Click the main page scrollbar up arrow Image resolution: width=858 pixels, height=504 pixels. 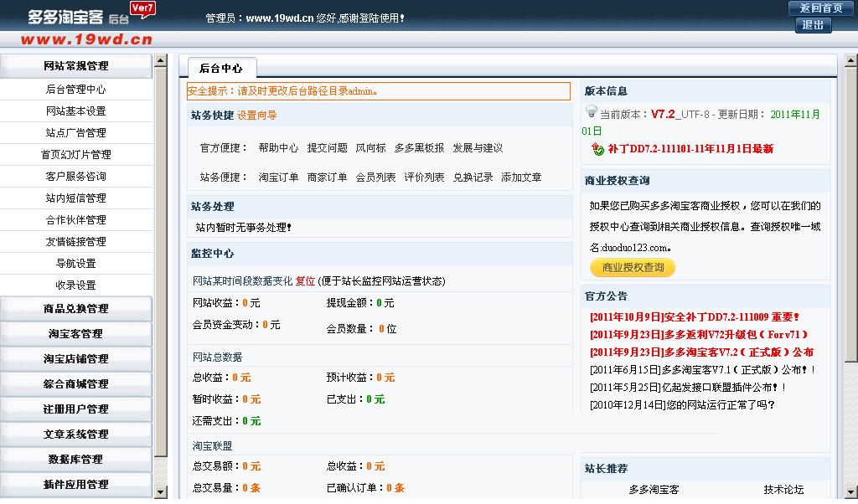coord(850,61)
